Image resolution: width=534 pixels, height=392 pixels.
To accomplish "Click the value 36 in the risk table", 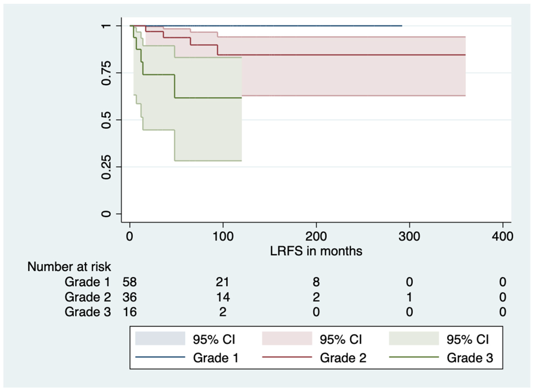I will click(130, 297).
